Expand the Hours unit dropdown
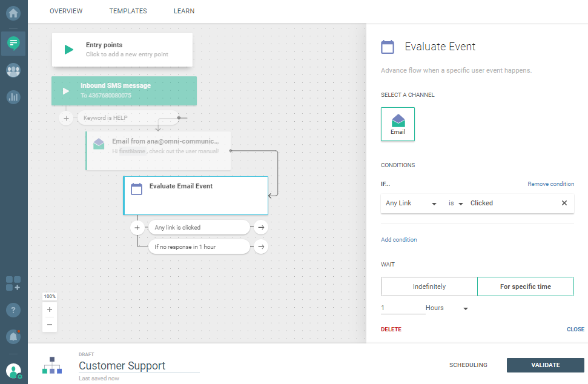Viewport: 588px width, 384px height. [x=447, y=308]
